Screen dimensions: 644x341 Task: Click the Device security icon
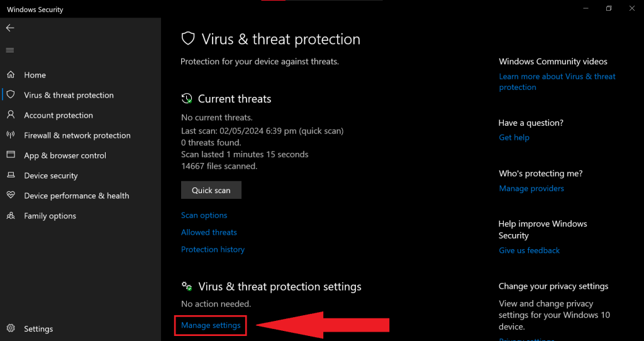click(11, 176)
